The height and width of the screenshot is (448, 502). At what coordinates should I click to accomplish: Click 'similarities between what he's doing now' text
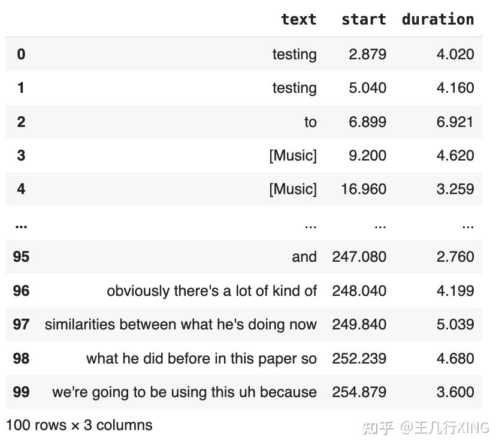tap(180, 325)
